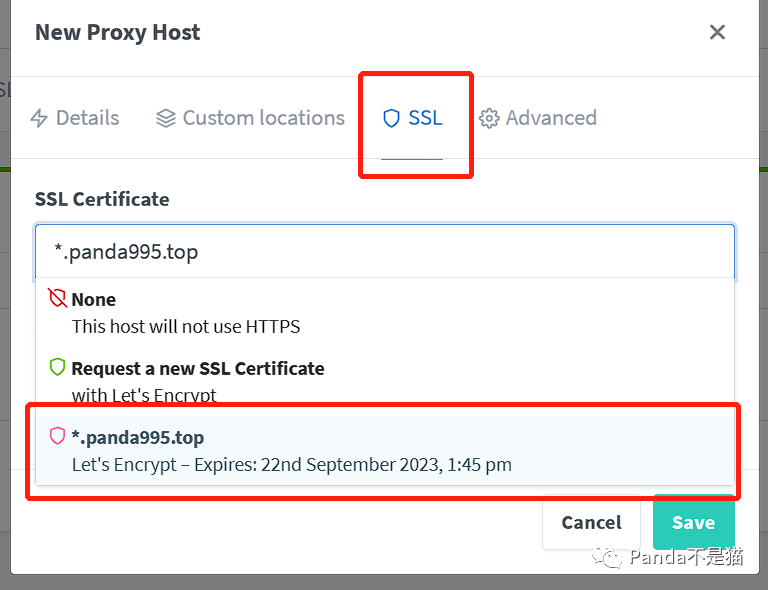Screen dimensions: 768x590
Task: Click the red crossed shield None icon
Action: click(x=57, y=298)
